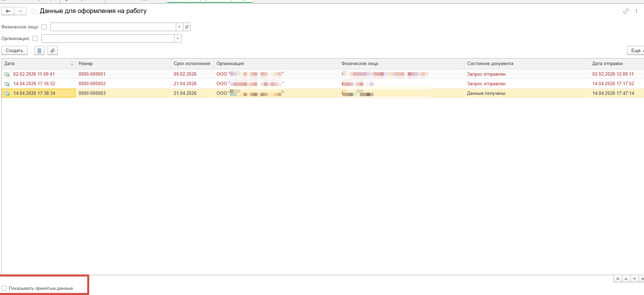Viewport: 644px width, 295px height.
Task: Click the back navigation arrow
Action: [8, 11]
